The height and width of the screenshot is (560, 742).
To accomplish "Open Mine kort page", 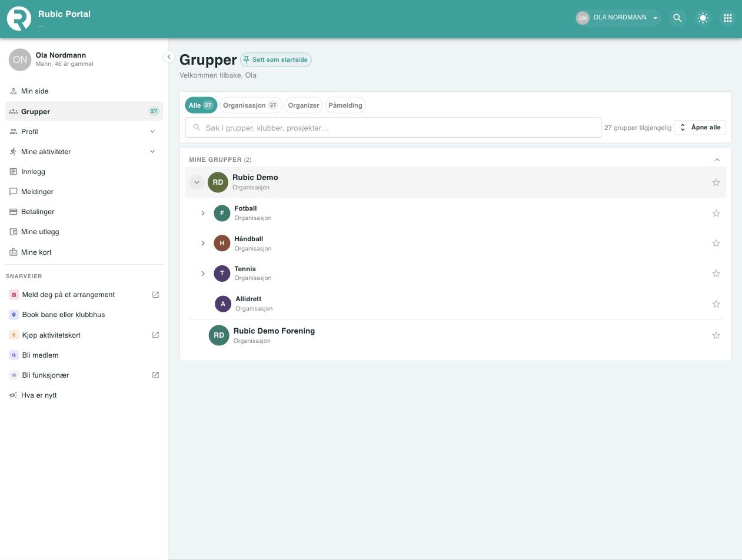I will coord(84,252).
